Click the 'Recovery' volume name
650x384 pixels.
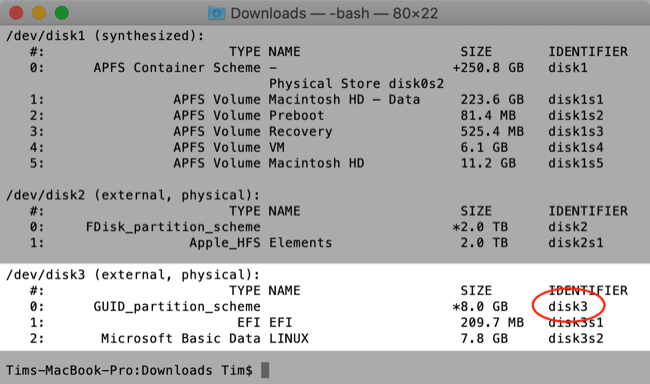click(301, 131)
